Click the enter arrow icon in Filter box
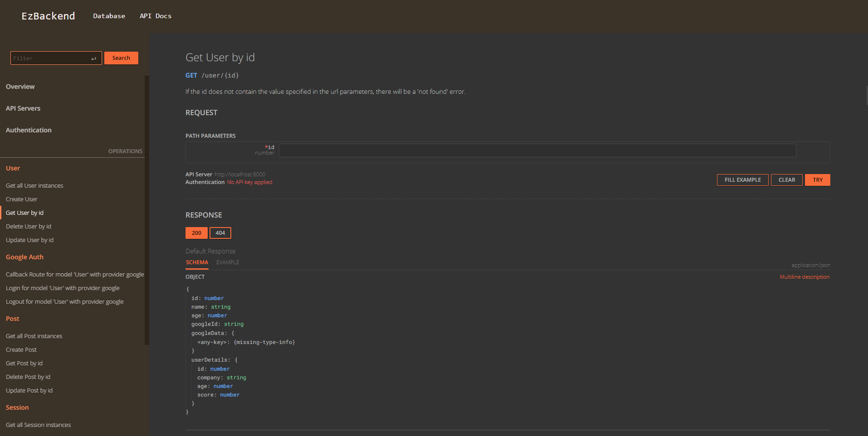This screenshot has height=436, width=868. pos(93,58)
